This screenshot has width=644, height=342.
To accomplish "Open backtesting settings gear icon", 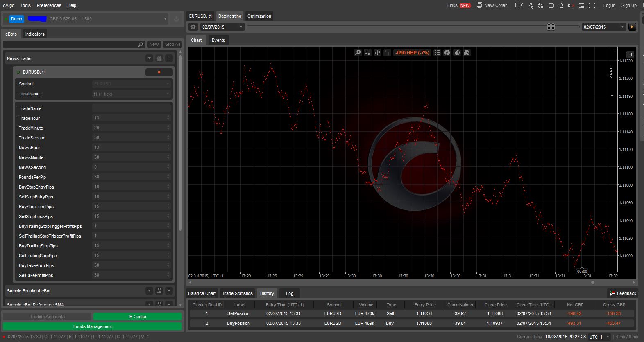I will point(193,27).
